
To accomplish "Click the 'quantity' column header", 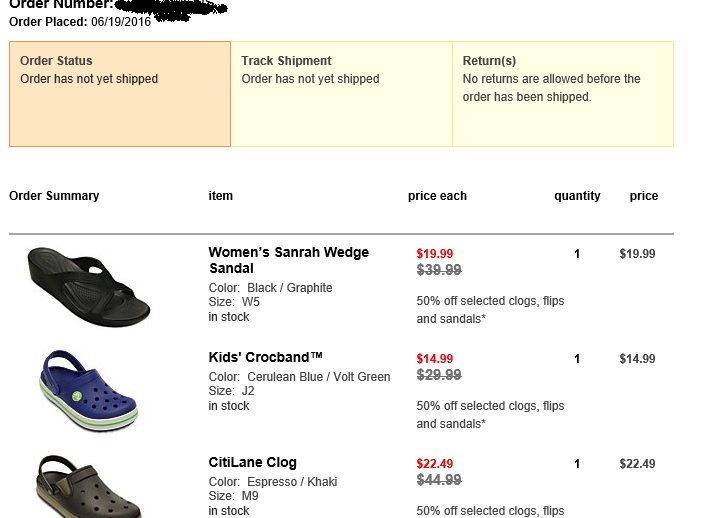I will click(x=577, y=196).
